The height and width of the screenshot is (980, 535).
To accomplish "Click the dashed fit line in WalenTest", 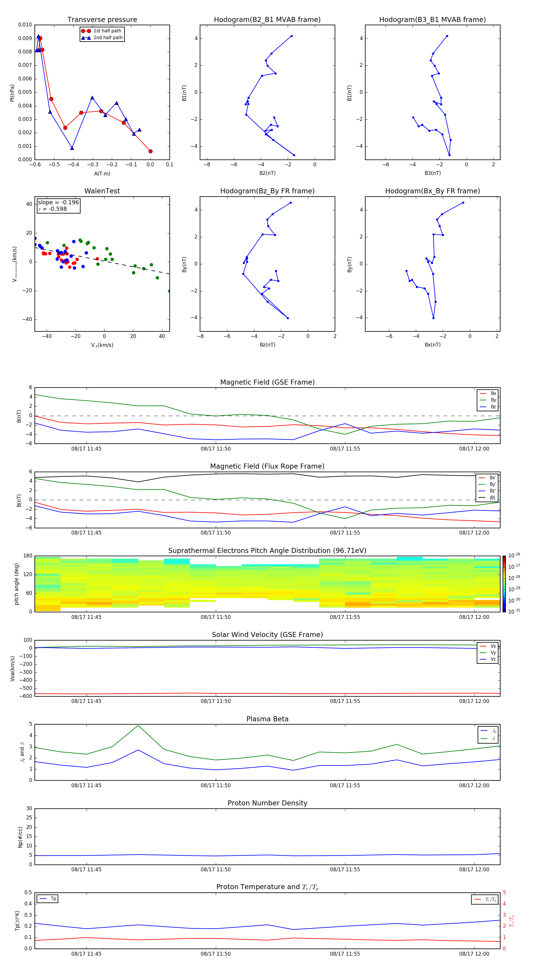I will pyautogui.click(x=102, y=261).
